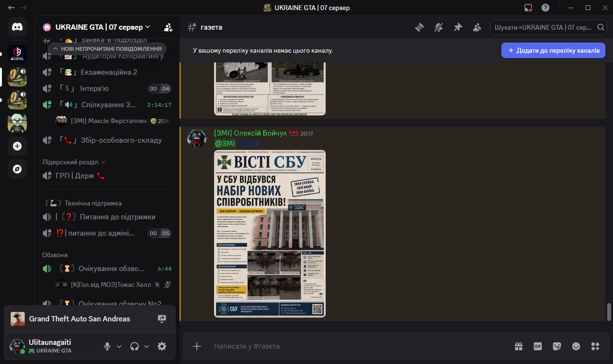Click the @ЗМІ role mention
The image size is (613, 364).
tap(225, 143)
